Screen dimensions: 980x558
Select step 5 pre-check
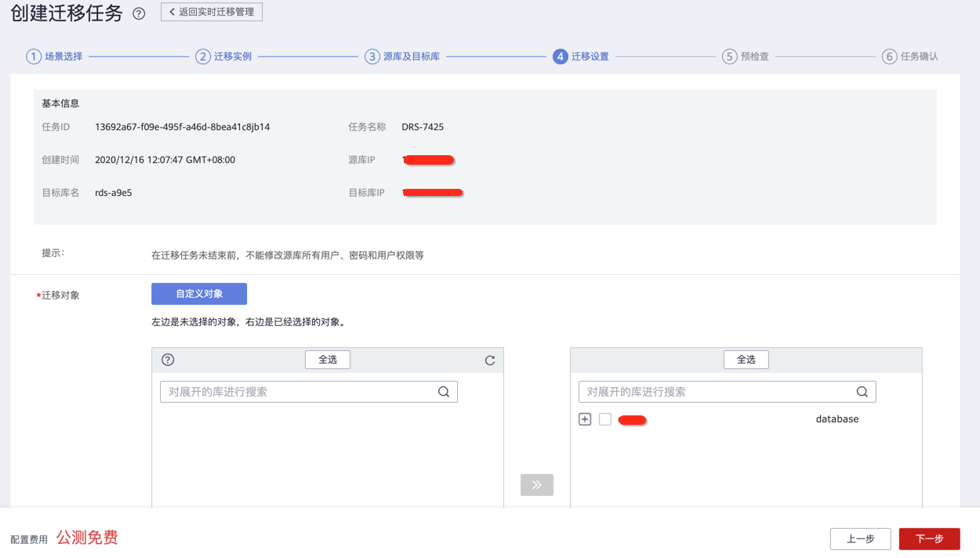pyautogui.click(x=746, y=56)
